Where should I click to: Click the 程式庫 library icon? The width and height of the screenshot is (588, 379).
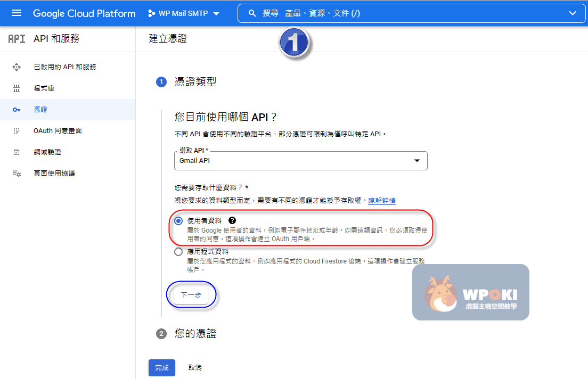17,88
